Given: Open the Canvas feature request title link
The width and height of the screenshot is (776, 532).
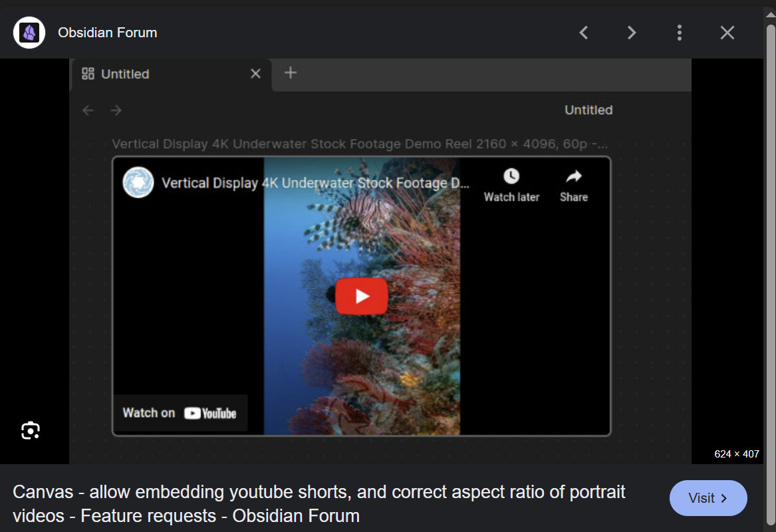Looking at the screenshot, I should (319, 504).
